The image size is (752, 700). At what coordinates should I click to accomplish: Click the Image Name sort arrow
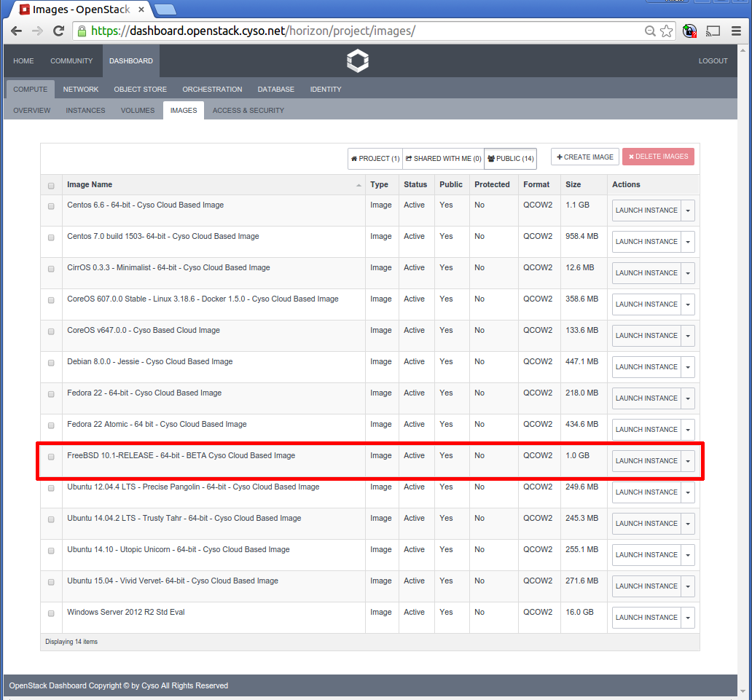coord(359,186)
